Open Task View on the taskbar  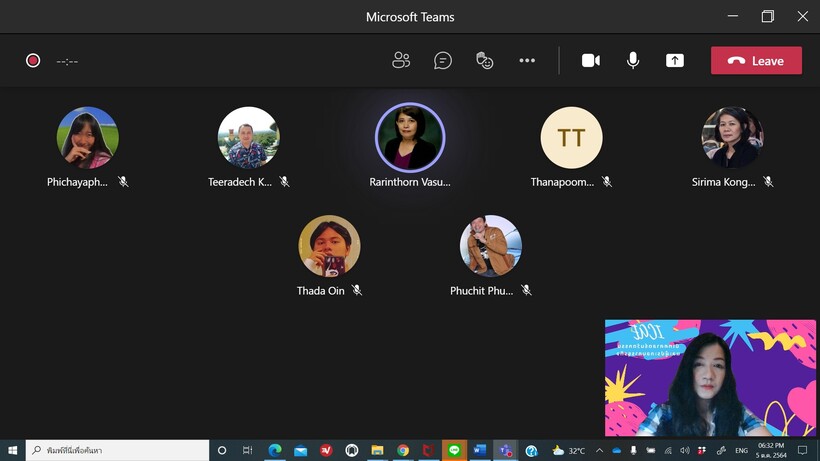(x=247, y=451)
